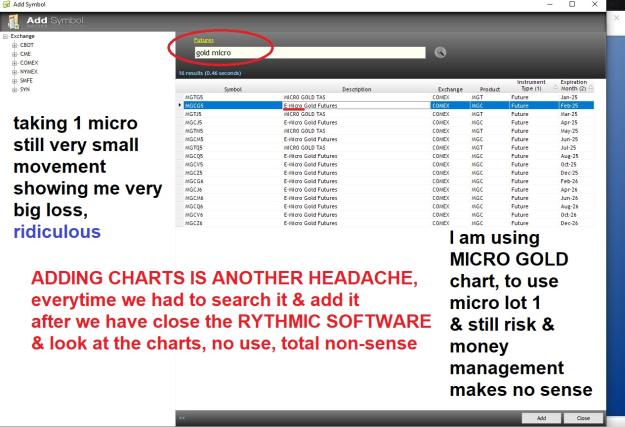The image size is (625, 427).
Task: Click the Add Symbol title bar icon
Action: (x=6, y=4)
